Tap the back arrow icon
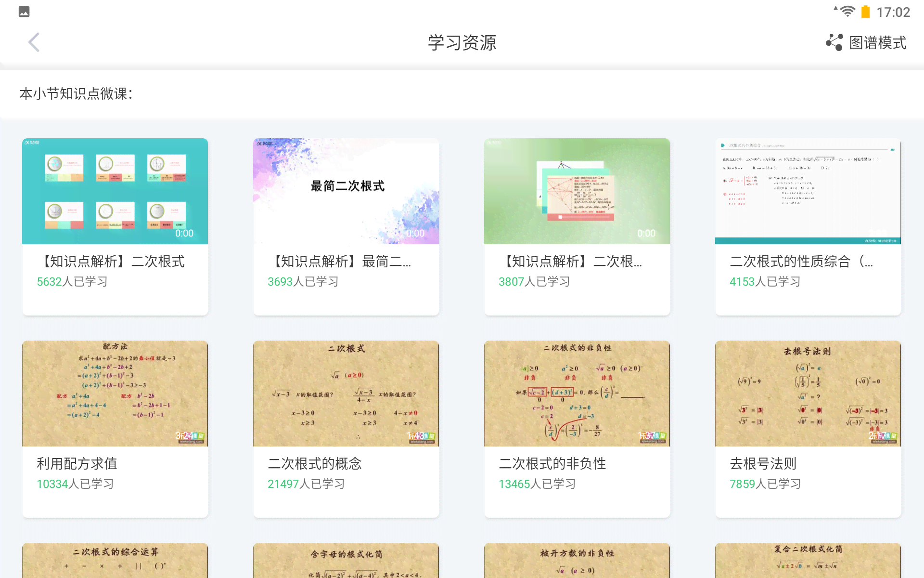This screenshot has height=578, width=924. tap(34, 42)
